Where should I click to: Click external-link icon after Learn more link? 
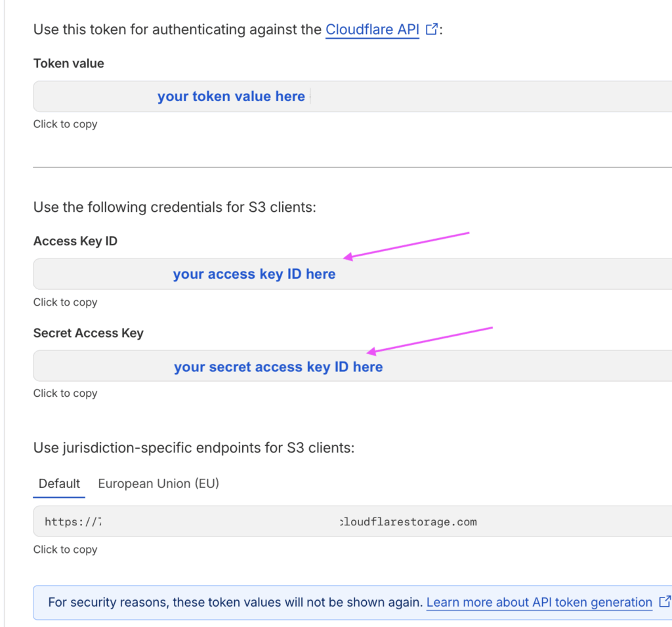664,601
